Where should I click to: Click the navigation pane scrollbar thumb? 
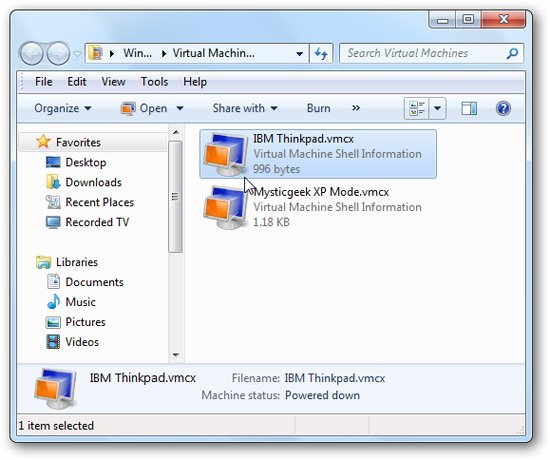point(175,197)
